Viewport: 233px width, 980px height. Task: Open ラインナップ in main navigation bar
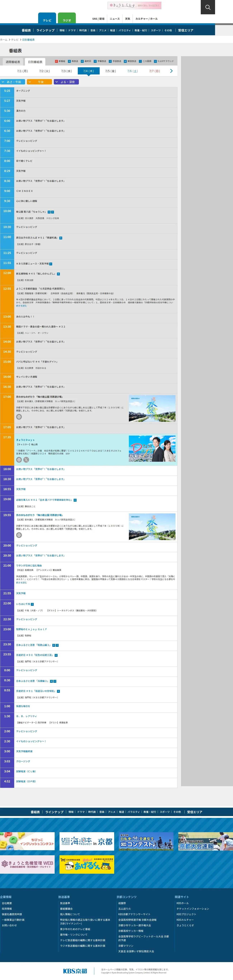click(45, 30)
